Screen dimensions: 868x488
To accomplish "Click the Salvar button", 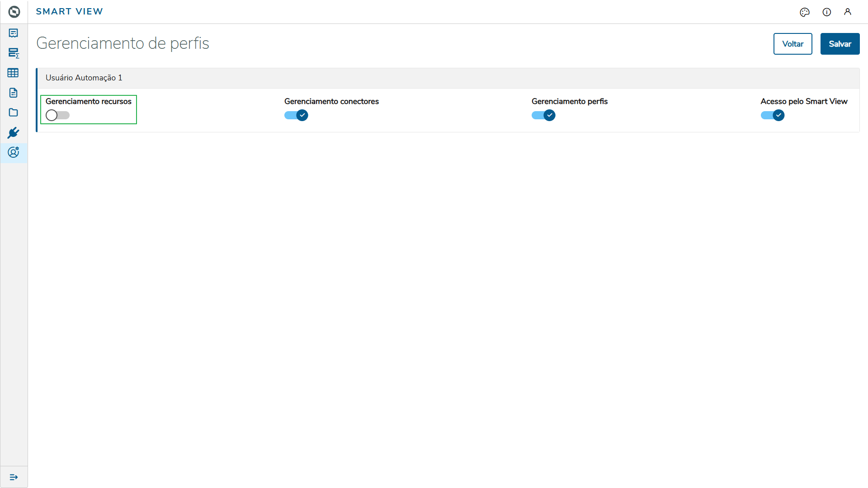I will (x=840, y=44).
